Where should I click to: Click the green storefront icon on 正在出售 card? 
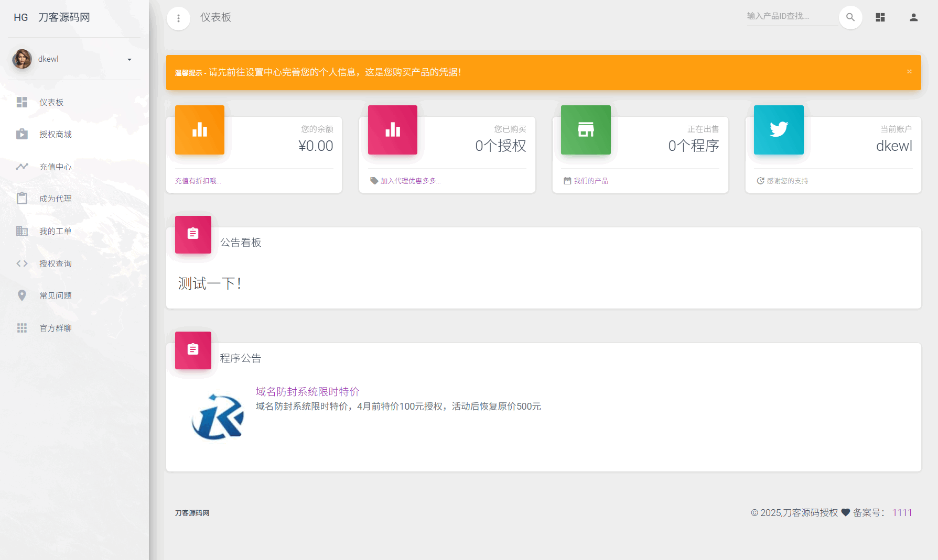click(586, 129)
